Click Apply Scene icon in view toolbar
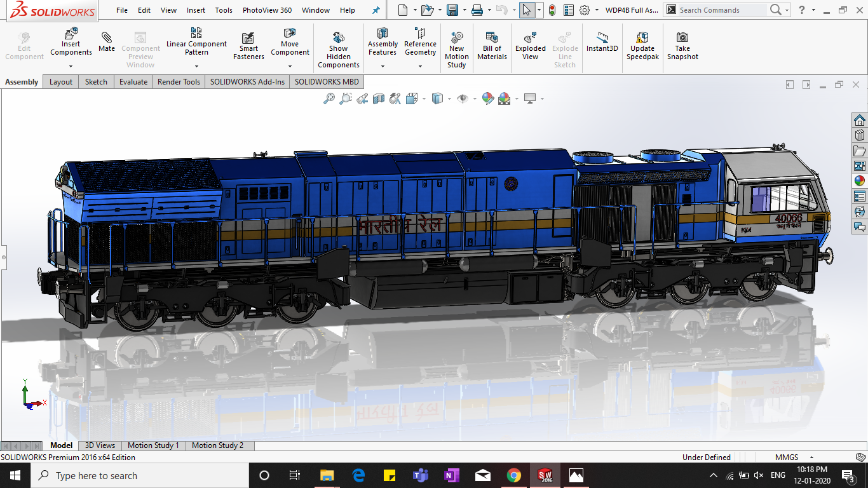Viewport: 868px width, 488px height. [505, 98]
